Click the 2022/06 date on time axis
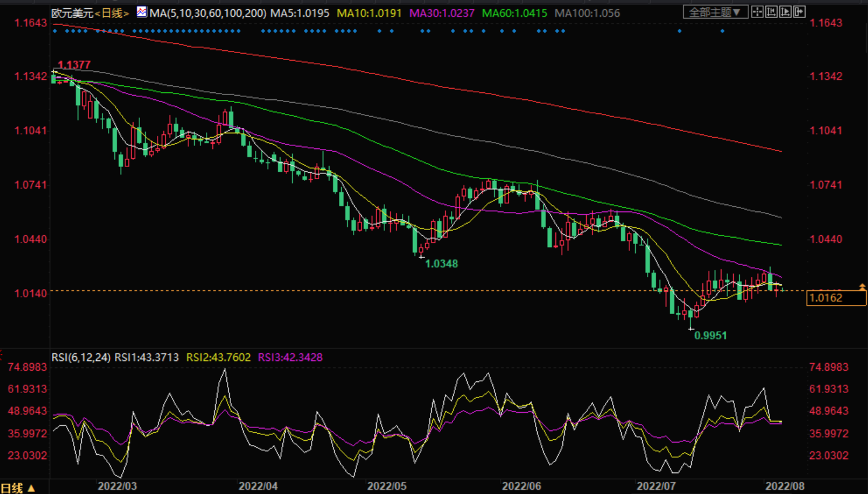The image size is (868, 494). pyautogui.click(x=521, y=486)
